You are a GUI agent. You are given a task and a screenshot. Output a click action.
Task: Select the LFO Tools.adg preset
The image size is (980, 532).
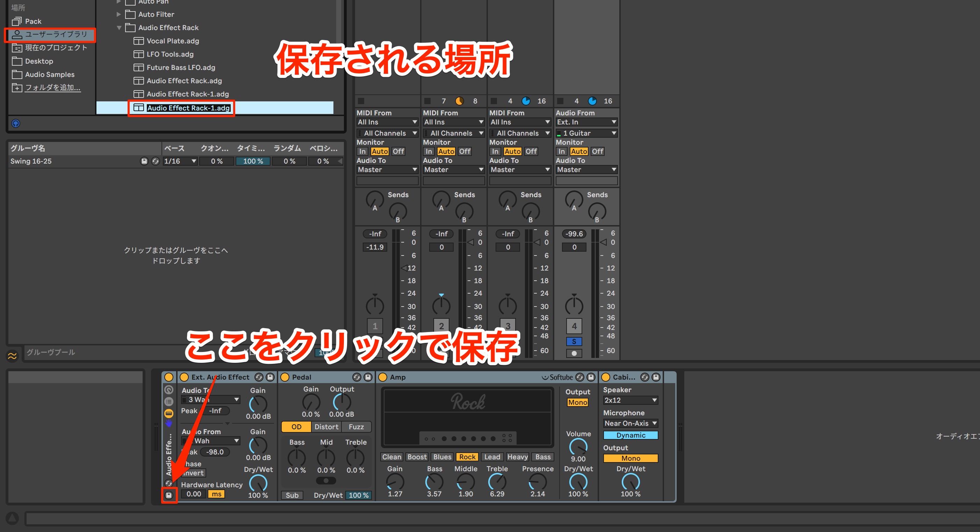pyautogui.click(x=170, y=54)
